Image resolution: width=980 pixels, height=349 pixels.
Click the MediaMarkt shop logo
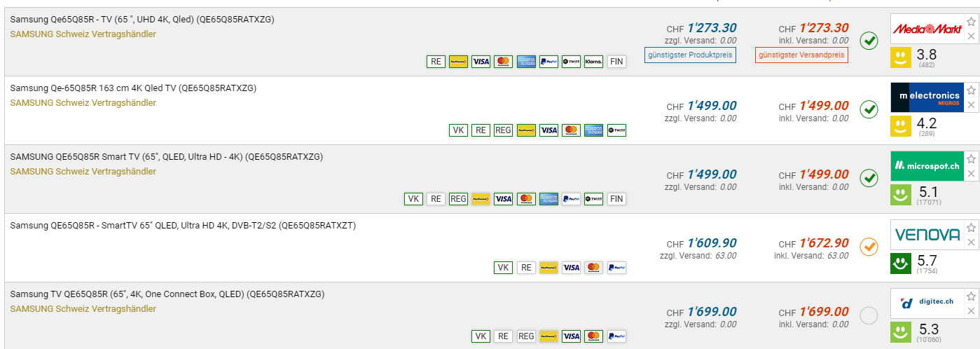pos(927,29)
